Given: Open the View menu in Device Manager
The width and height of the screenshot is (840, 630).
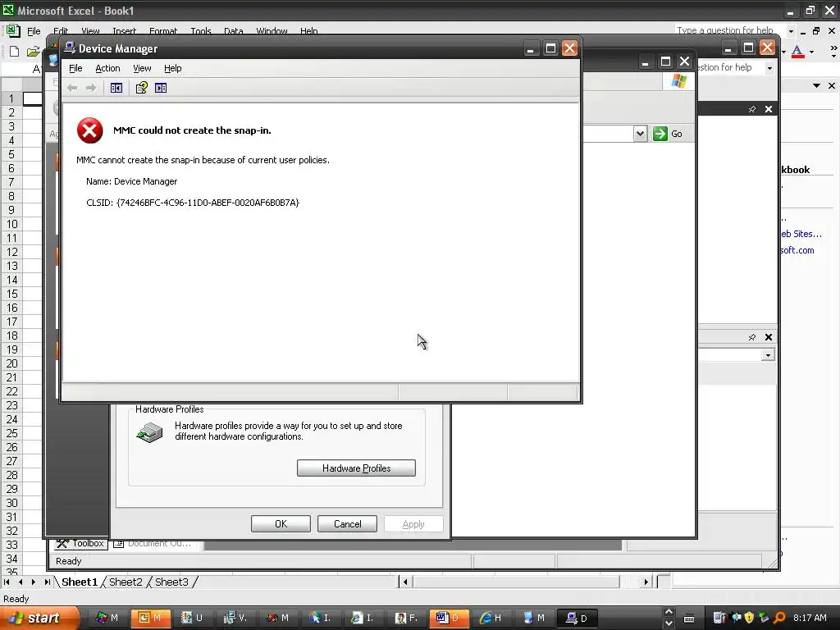Looking at the screenshot, I should click(x=142, y=68).
